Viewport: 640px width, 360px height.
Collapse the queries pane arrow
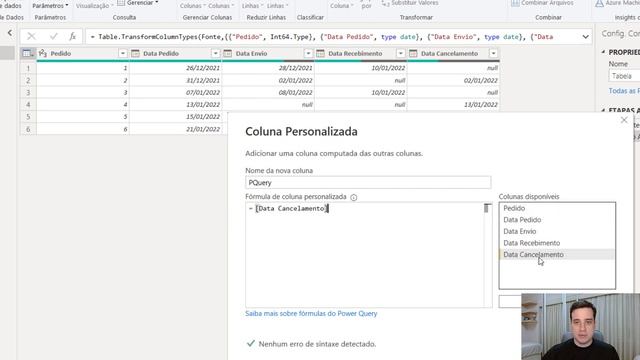pos(10,33)
